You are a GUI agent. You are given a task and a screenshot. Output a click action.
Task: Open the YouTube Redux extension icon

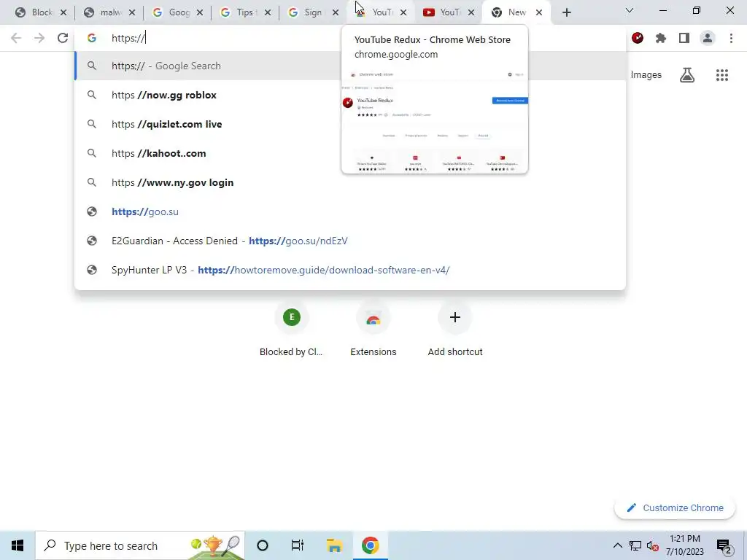tap(638, 38)
